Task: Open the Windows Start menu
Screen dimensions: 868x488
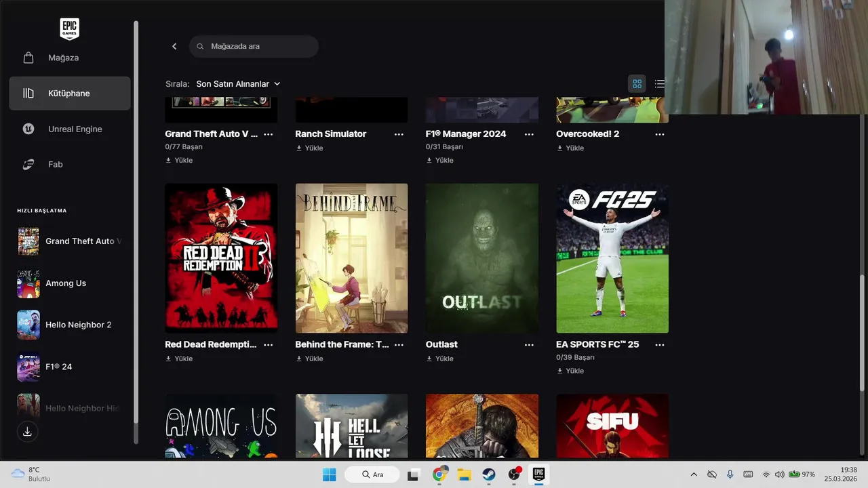Action: (x=330, y=474)
